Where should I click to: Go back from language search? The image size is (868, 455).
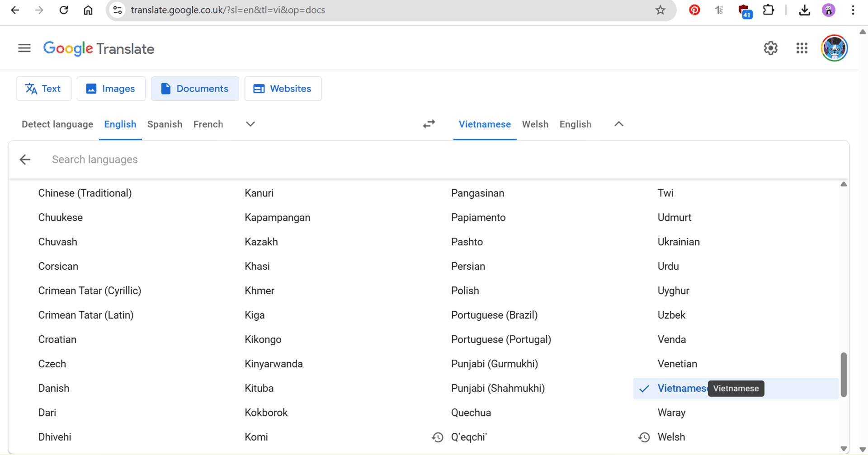(x=25, y=159)
